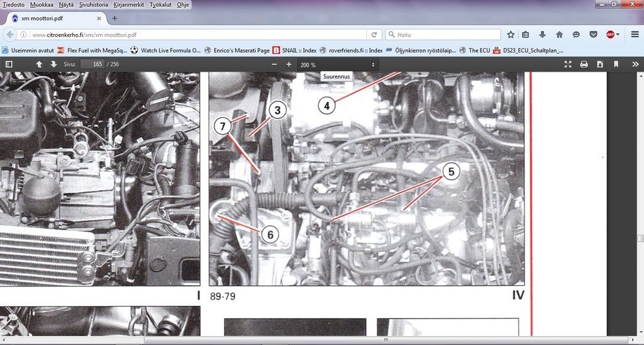The width and height of the screenshot is (644, 345).
Task: Select the xm moottori.pdf tab
Action: point(56,18)
